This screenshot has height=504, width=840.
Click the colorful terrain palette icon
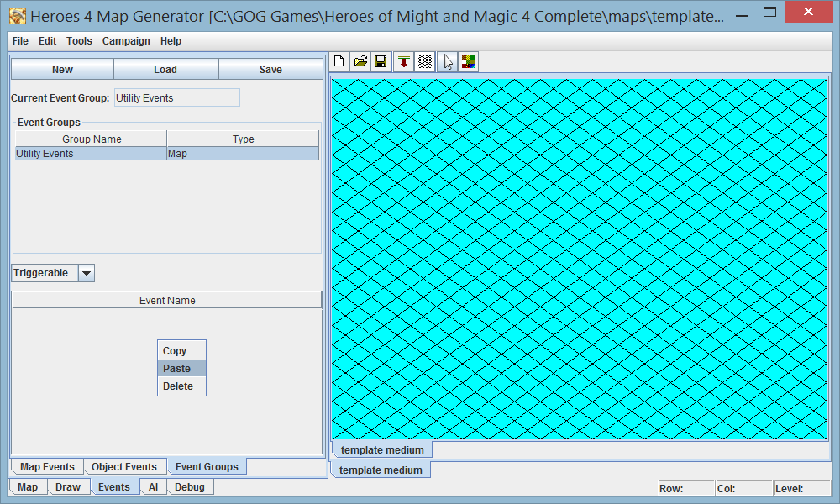[469, 61]
